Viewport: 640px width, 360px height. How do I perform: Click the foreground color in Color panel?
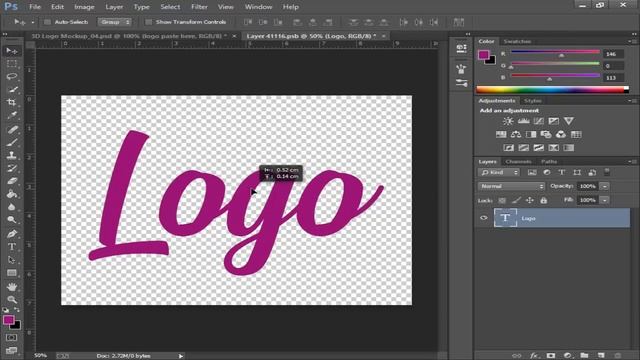coord(484,54)
